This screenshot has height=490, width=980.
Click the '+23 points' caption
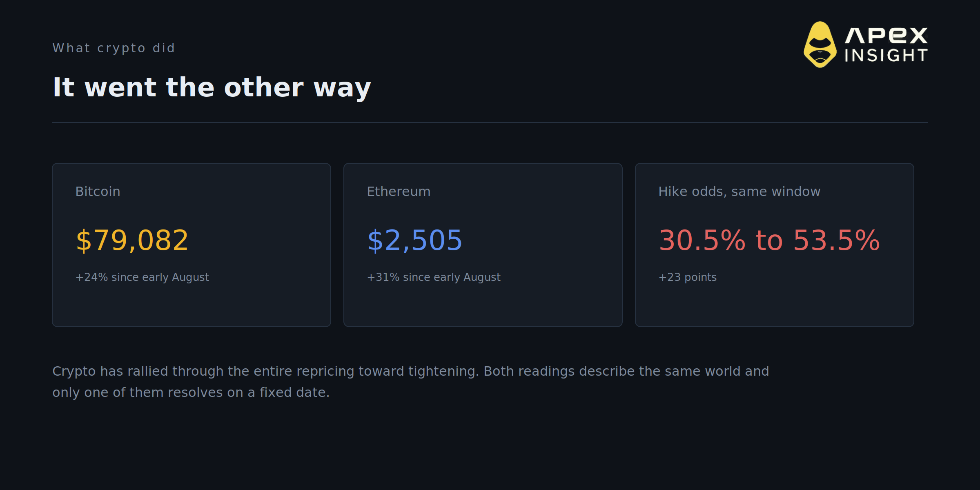coord(688,277)
